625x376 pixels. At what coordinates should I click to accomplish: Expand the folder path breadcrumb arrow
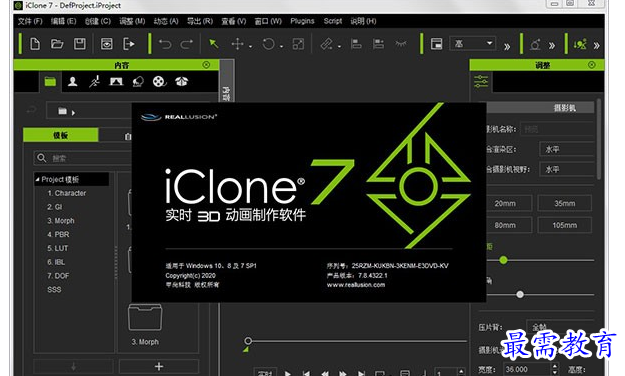click(73, 113)
